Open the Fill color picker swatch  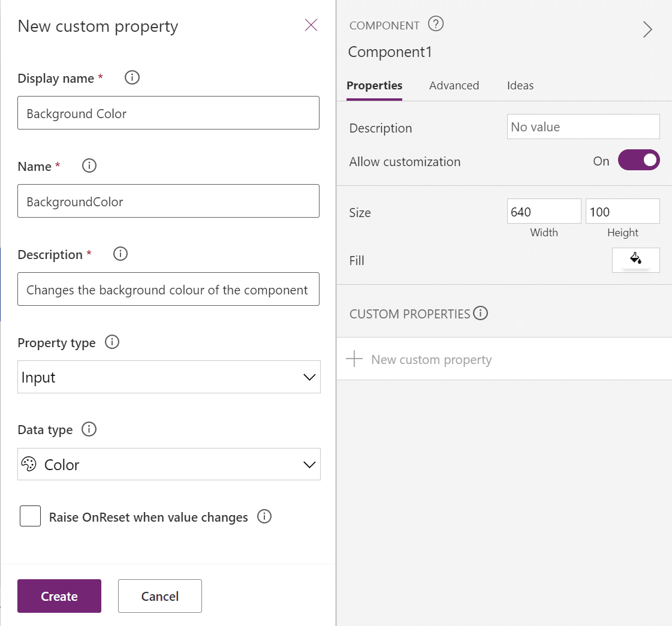(635, 260)
